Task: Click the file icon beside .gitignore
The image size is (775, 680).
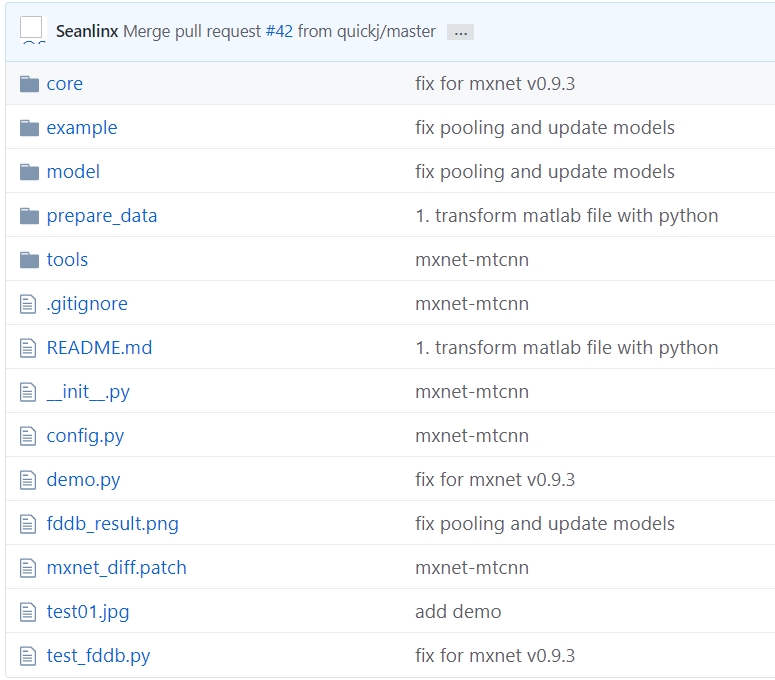Action: click(x=28, y=304)
